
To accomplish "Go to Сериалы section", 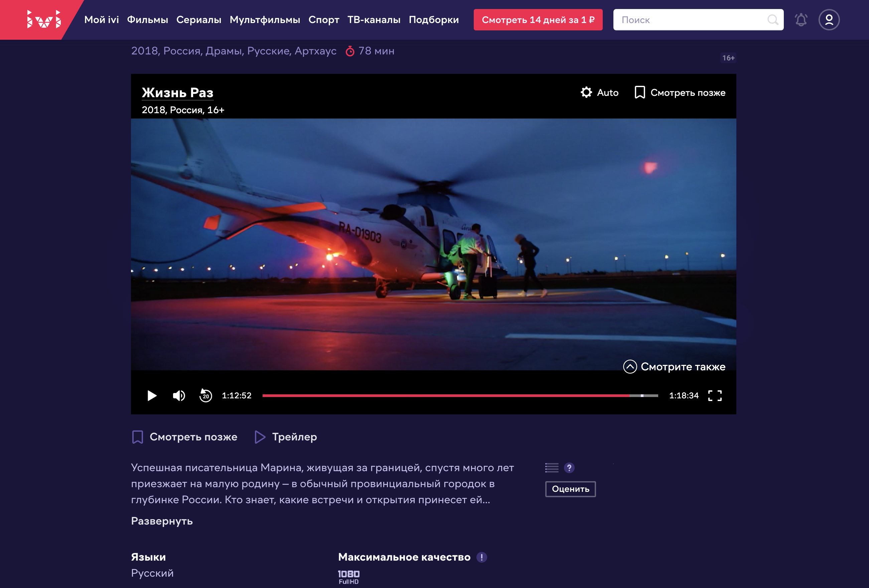I will tap(198, 20).
